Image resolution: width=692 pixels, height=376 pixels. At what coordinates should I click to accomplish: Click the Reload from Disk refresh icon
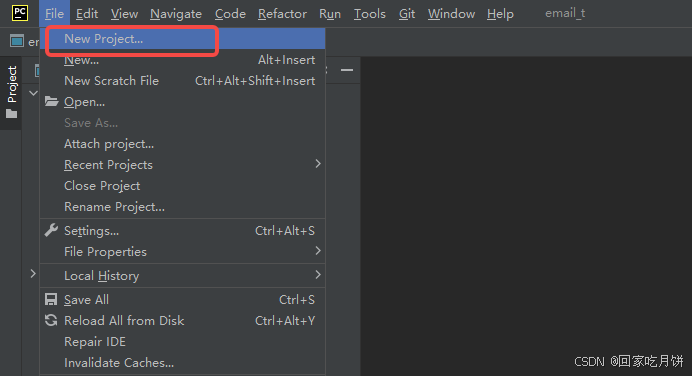coord(51,320)
